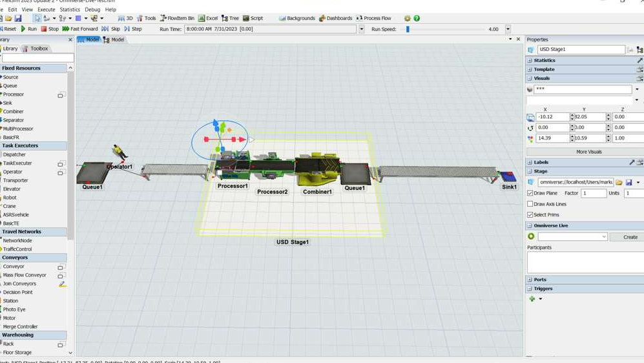Switch to the Library tab
Image resolution: width=644 pixels, height=363 pixels.
10,48
